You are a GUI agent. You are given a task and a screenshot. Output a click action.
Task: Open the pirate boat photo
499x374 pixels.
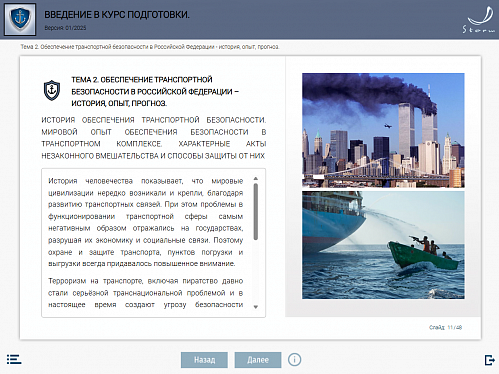[x=383, y=245]
